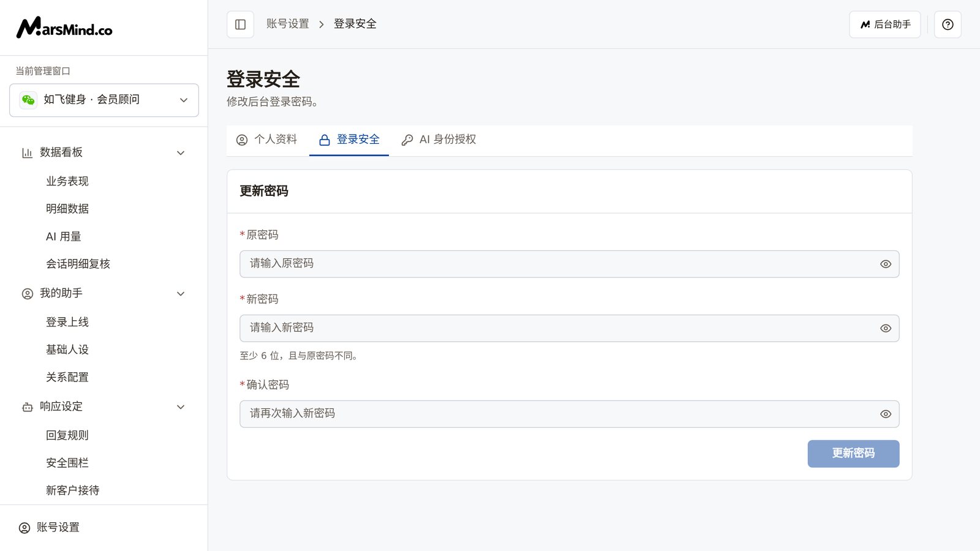This screenshot has height=551, width=980.
Task: Click the 更新密码 submit button
Action: click(x=853, y=454)
